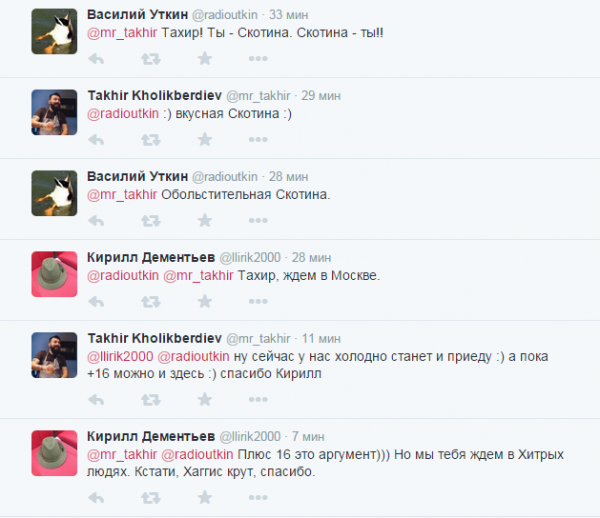Favorite the last tweet about Хаггис
Image resolution: width=600 pixels, height=518 pixels.
pos(205,498)
